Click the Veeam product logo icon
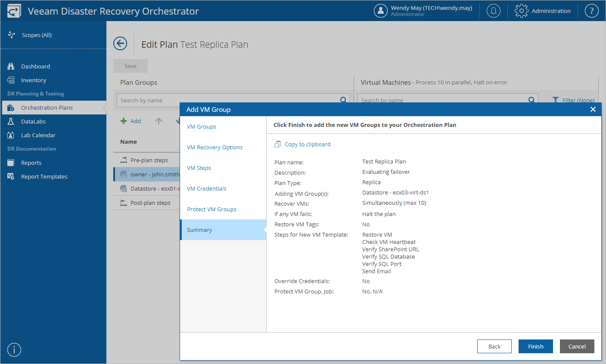Screen dimensions: 606x364 coord(14,11)
